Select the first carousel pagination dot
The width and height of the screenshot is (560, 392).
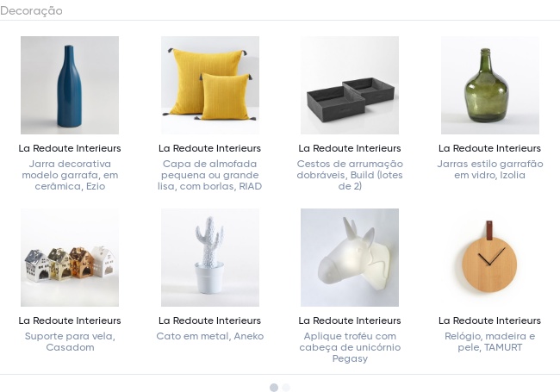tap(274, 388)
